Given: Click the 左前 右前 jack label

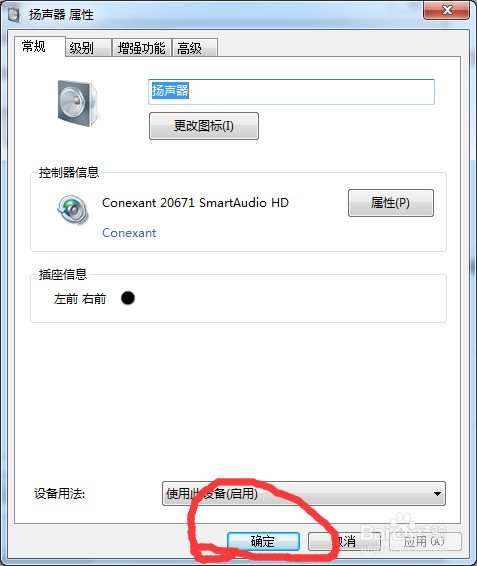Looking at the screenshot, I should [80, 299].
